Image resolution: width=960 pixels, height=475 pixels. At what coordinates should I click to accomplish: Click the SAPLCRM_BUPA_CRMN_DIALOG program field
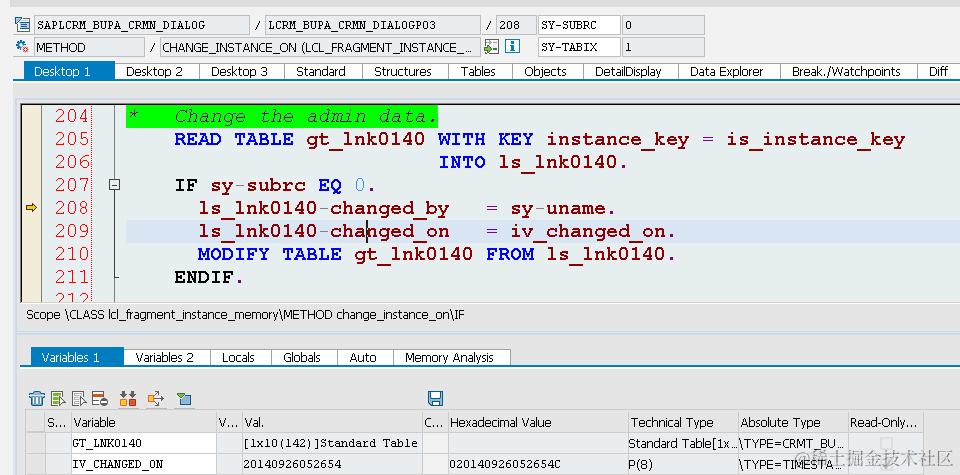pos(142,25)
